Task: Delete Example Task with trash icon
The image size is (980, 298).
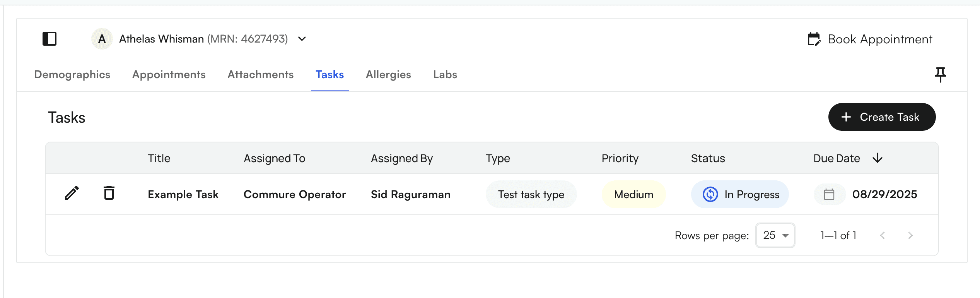Action: coord(109,193)
